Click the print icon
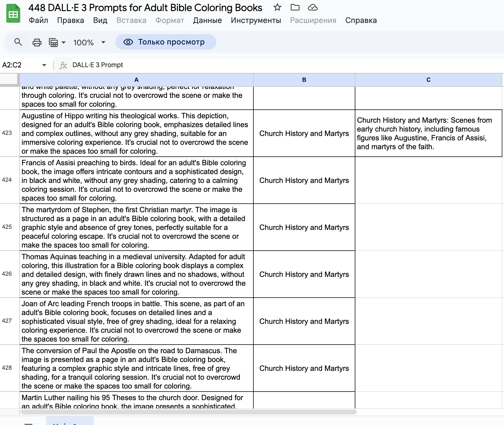This screenshot has height=425, width=504. (37, 42)
